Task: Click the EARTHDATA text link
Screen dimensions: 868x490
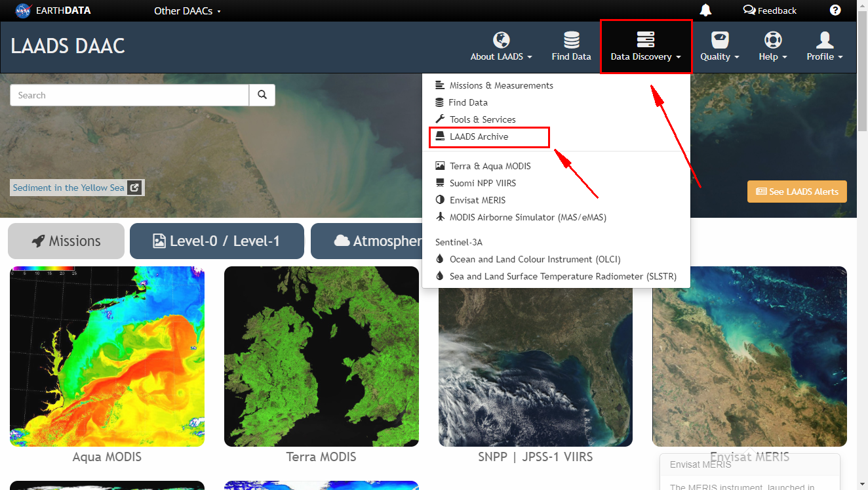Action: click(64, 10)
